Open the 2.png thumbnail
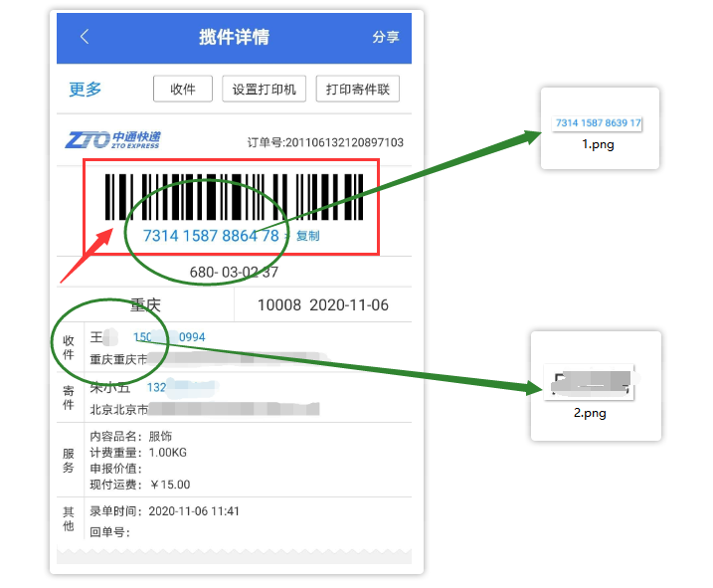Image resolution: width=713 pixels, height=588 pixels. coord(589,382)
